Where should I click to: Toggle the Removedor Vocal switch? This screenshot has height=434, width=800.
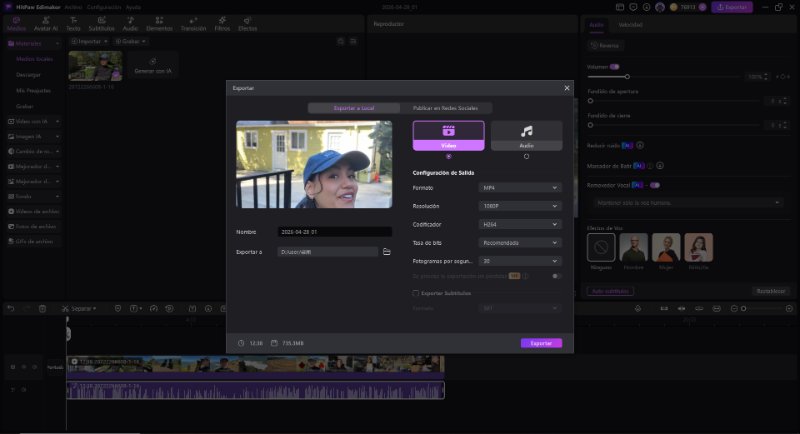[655, 185]
